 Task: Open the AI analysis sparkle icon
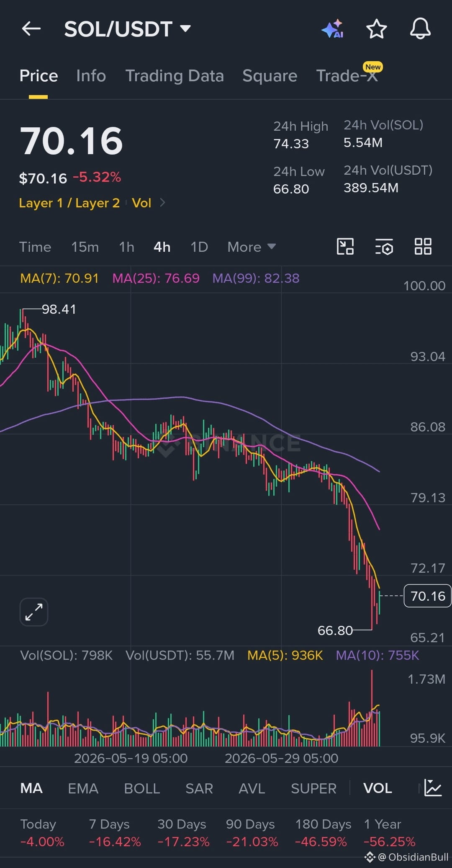tap(333, 29)
